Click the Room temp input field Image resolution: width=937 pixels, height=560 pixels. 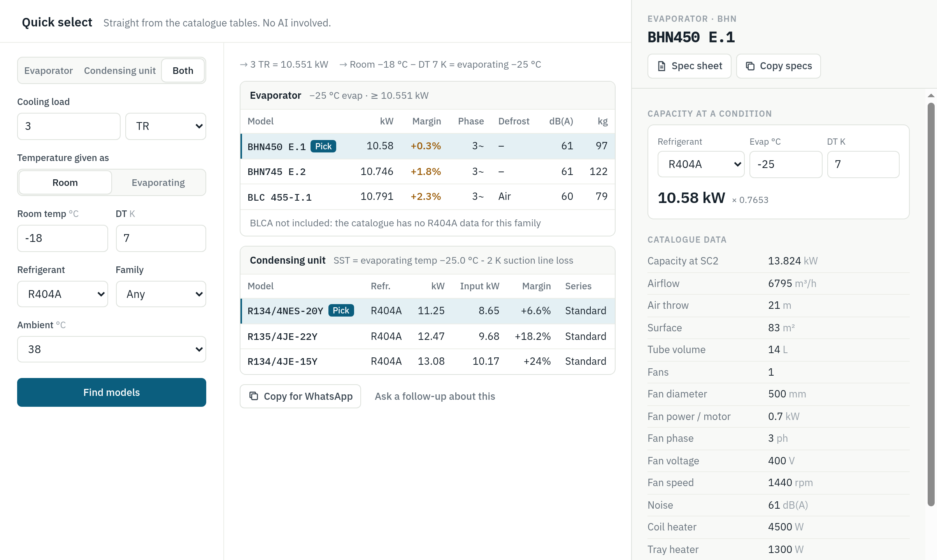63,238
